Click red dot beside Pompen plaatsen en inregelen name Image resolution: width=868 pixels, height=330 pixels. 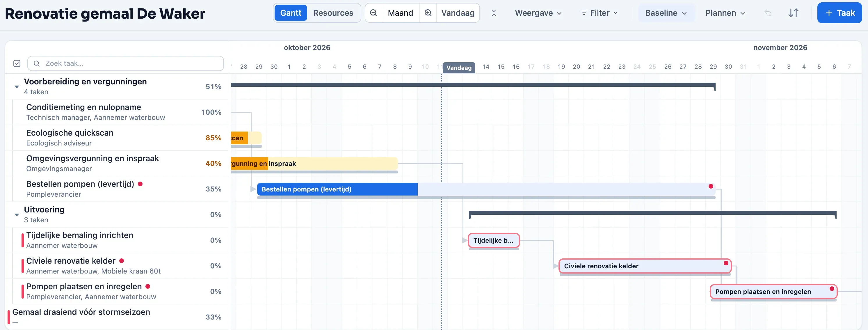(x=147, y=286)
